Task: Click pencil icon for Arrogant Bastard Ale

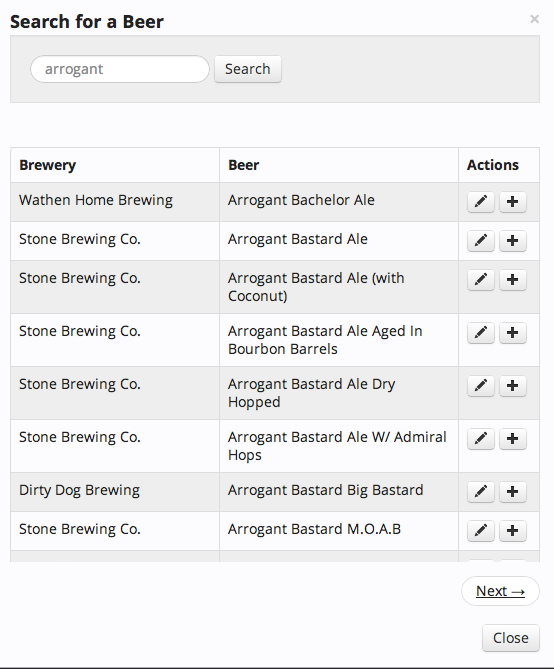Action: (x=481, y=241)
